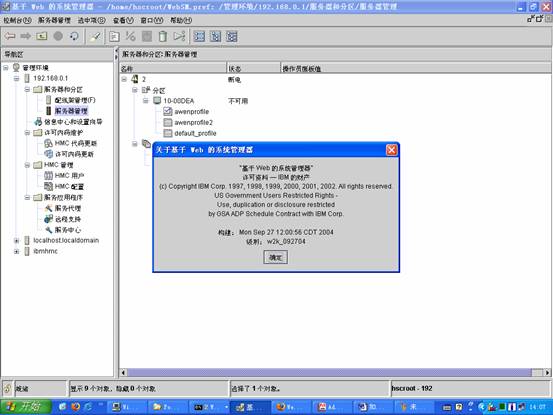Viewport: 553px width, 415px height.
Task: Collapse the 分区 node in the list
Action: point(135,90)
